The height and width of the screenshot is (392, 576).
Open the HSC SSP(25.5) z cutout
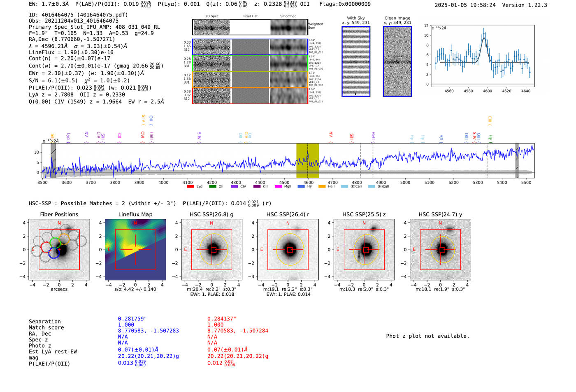pos(364,250)
